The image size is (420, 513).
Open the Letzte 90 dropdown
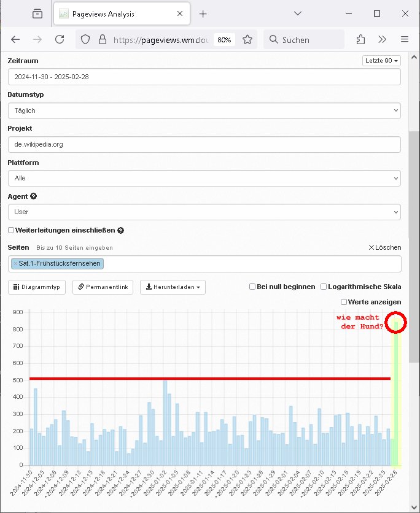381,61
